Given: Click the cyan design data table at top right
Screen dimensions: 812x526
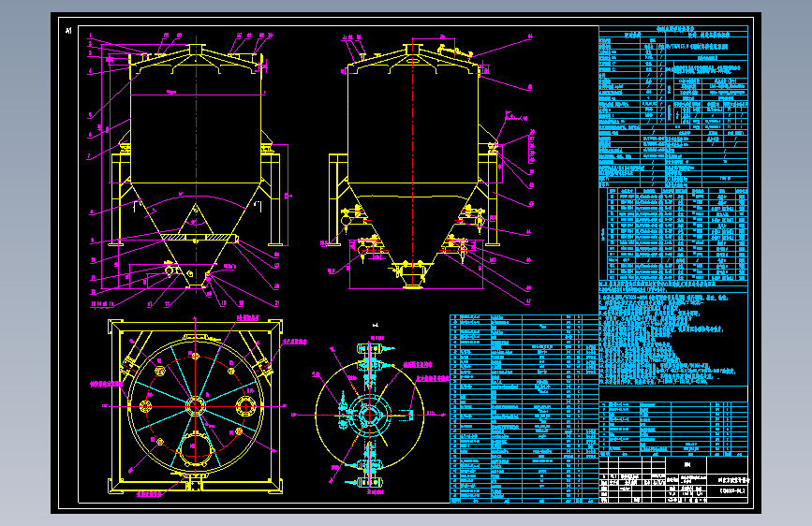Looking at the screenshot, I should coord(673,108).
